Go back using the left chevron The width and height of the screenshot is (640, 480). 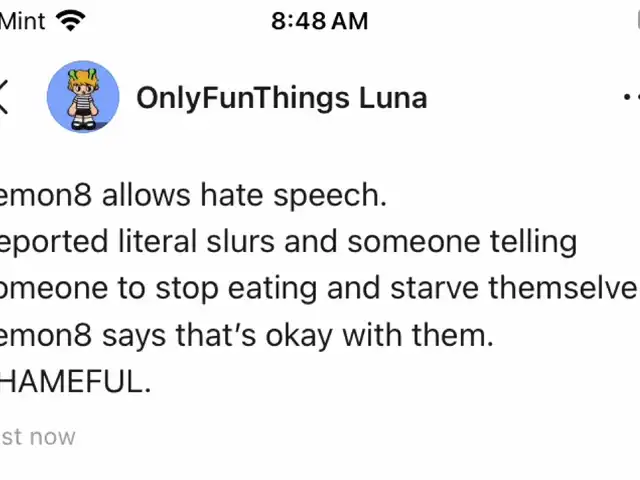point(4,97)
